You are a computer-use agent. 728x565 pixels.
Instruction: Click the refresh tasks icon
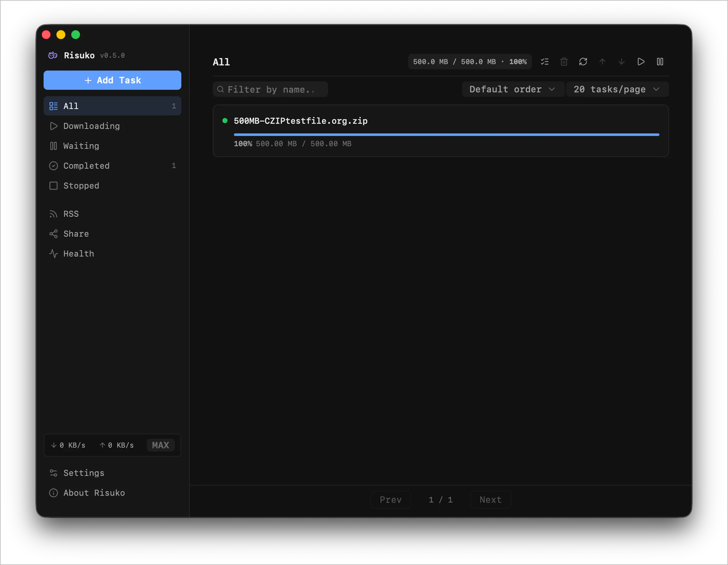pyautogui.click(x=583, y=62)
